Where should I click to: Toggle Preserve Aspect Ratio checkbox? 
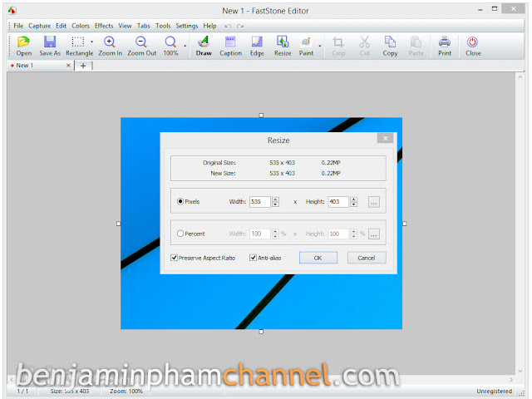(x=174, y=258)
